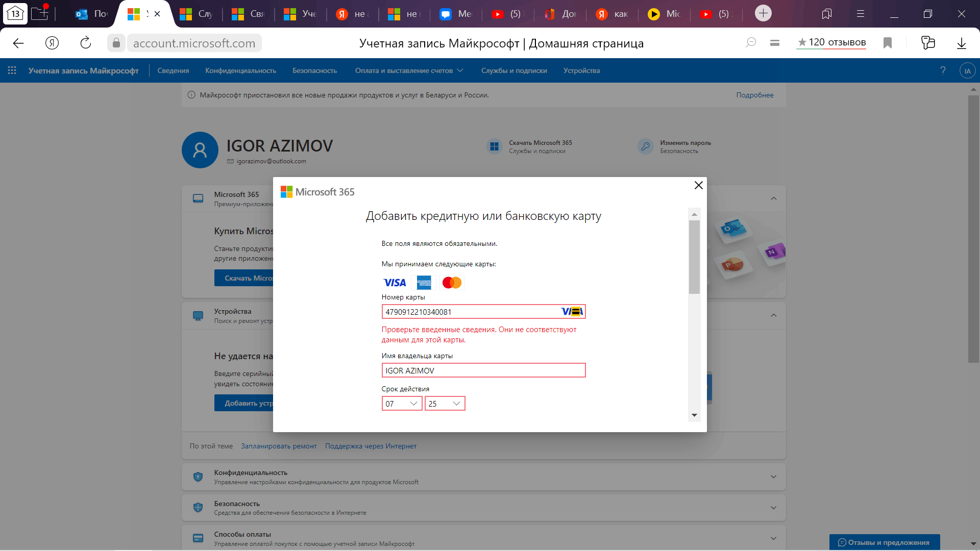
Task: Reload the page with refresh icon
Action: click(85, 43)
